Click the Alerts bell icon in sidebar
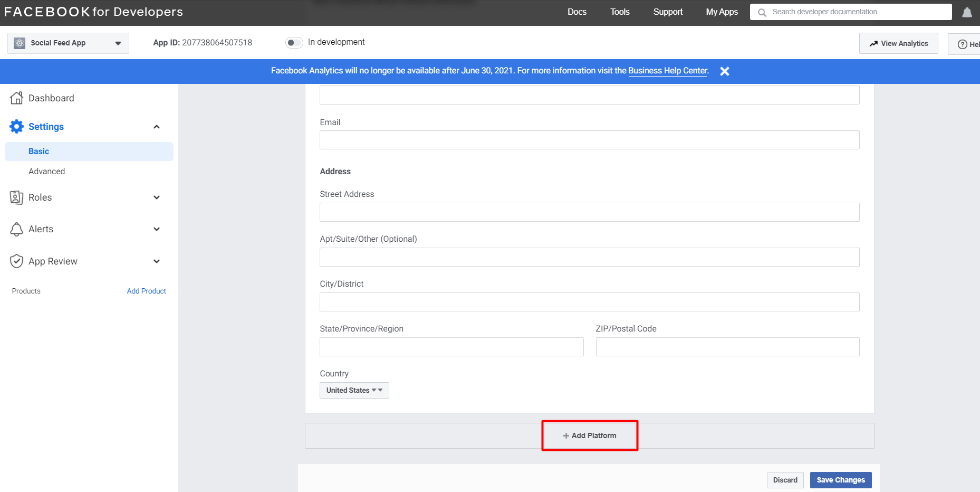Screen dimensions: 980x492 17,229
